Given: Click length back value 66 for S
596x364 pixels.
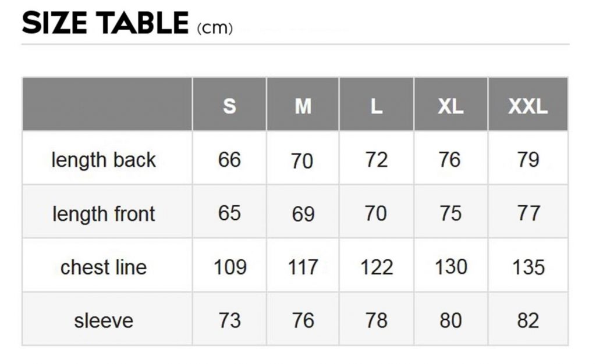Looking at the screenshot, I should click(x=229, y=159).
